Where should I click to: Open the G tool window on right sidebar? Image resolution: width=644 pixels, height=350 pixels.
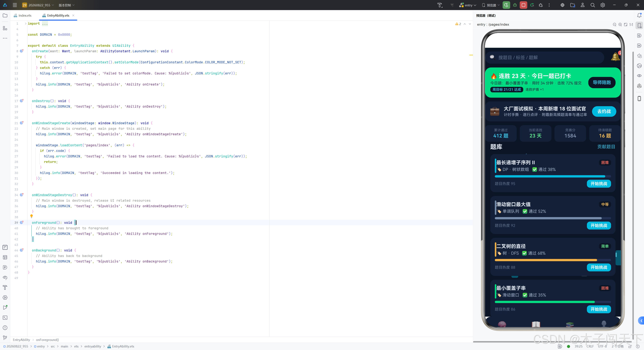[x=639, y=36]
